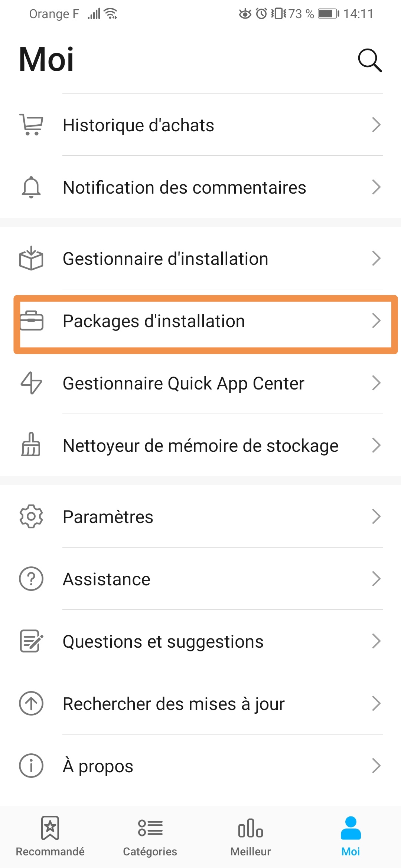
Task: Tap the Assistance question mark icon
Action: point(31,579)
